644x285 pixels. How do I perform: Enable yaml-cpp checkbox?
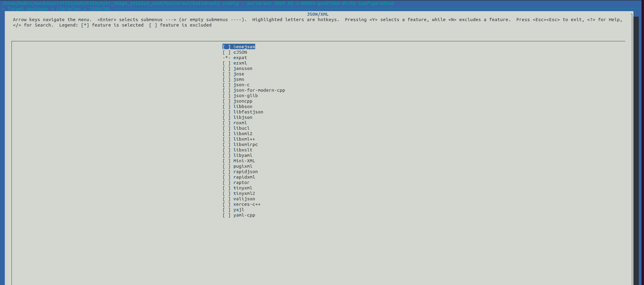(226, 215)
